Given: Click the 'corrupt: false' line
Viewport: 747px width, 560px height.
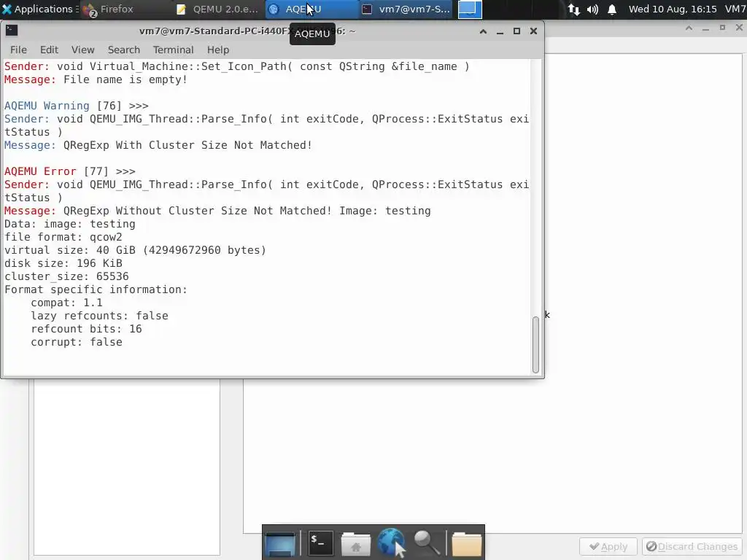Looking at the screenshot, I should click(x=76, y=342).
